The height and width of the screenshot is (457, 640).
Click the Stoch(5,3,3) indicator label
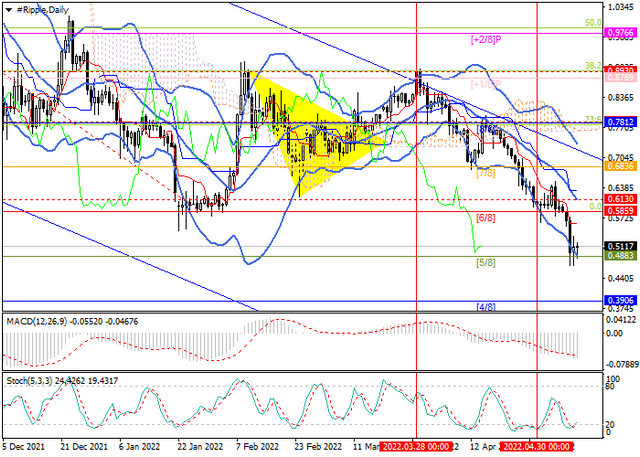coord(28,381)
